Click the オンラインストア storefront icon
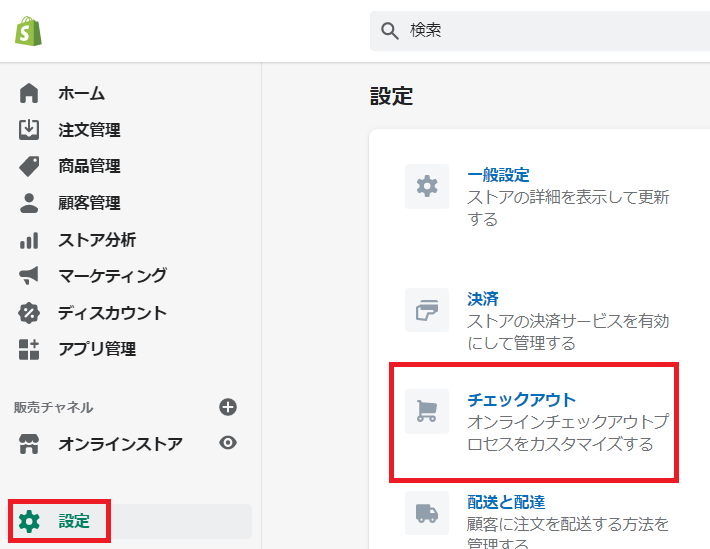Viewport: 710px width, 549px height. pos(29,443)
